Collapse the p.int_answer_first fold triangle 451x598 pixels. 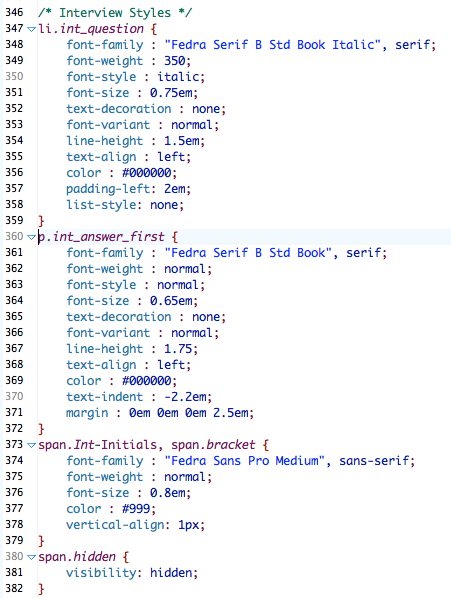[x=32, y=237]
